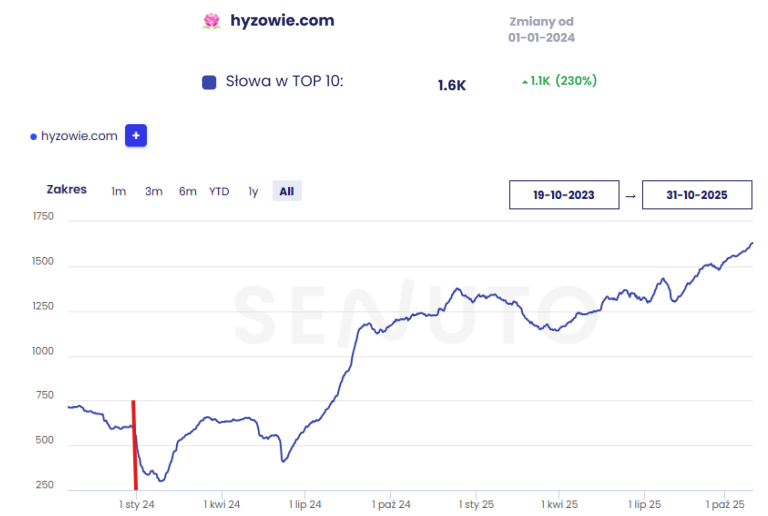Click the 500 y-axis label
The image size is (768, 516).
45,440
